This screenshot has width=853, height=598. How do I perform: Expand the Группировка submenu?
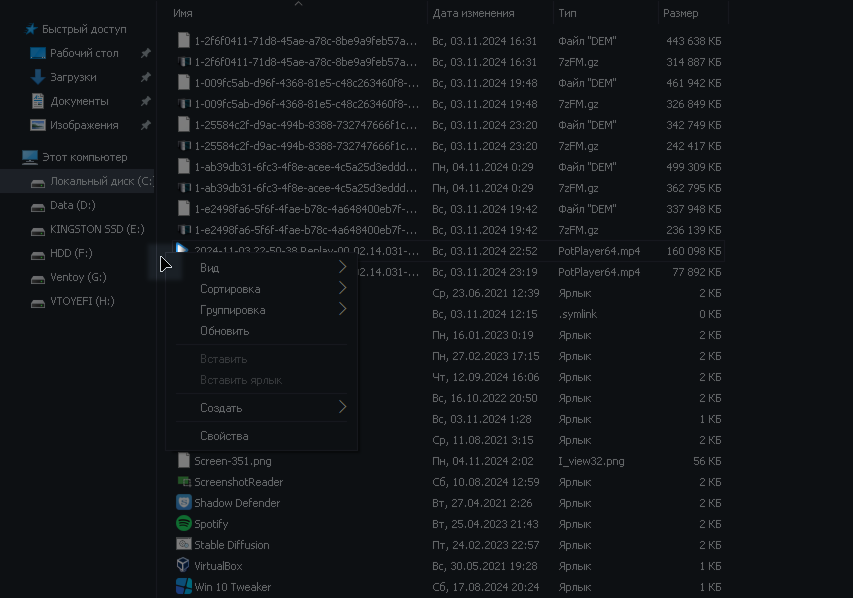(342, 310)
